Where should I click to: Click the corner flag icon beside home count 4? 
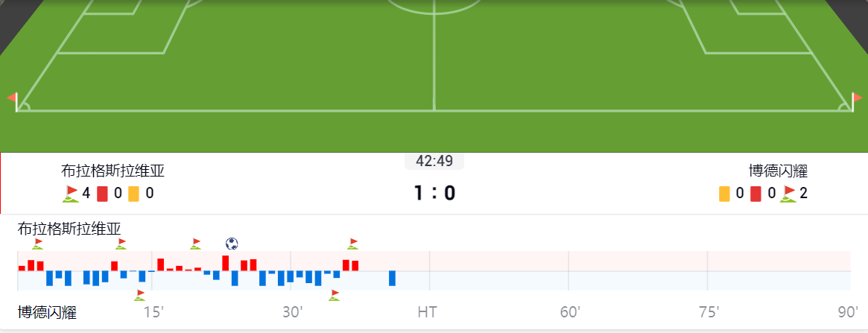click(71, 194)
